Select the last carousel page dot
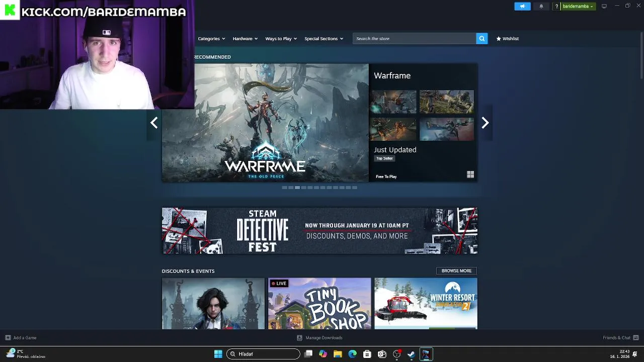Screen dimensions: 644x362 click(x=355, y=188)
